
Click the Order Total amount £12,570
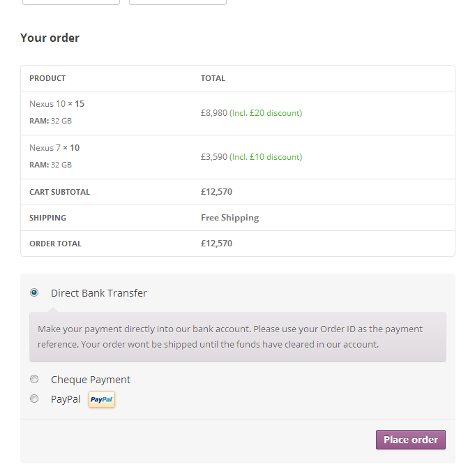[x=216, y=244]
